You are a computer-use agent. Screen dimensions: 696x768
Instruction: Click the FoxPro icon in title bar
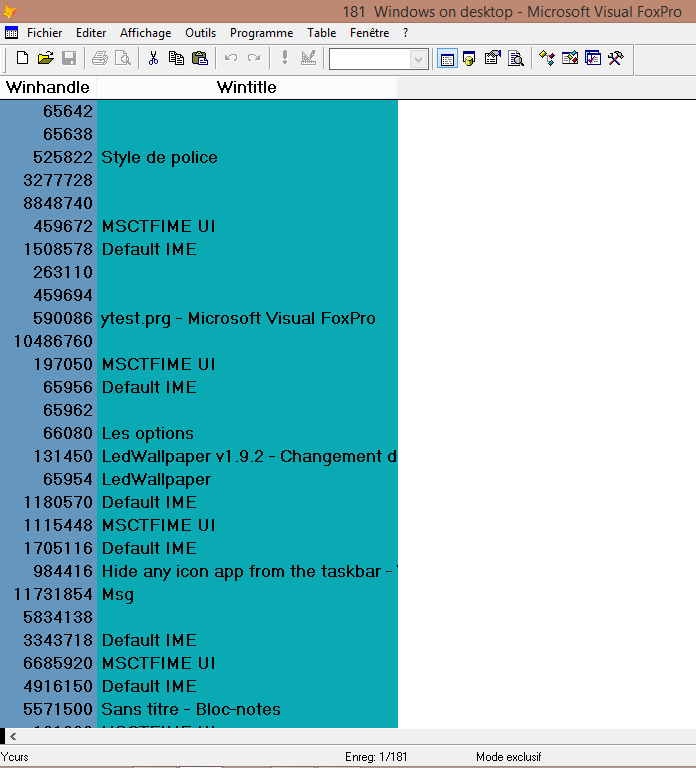(x=9, y=11)
